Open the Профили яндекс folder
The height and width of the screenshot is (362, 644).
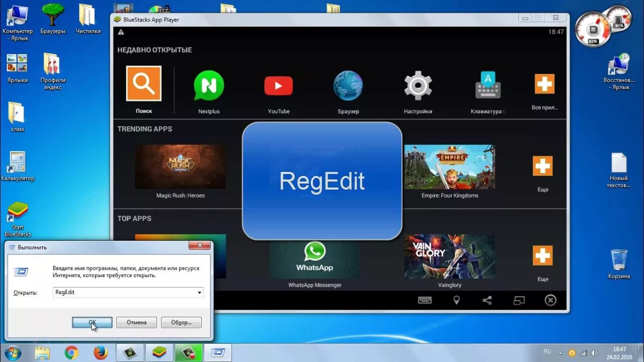tap(53, 71)
